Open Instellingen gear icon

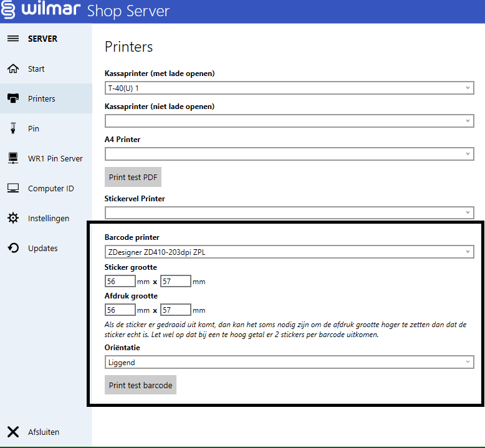12,218
